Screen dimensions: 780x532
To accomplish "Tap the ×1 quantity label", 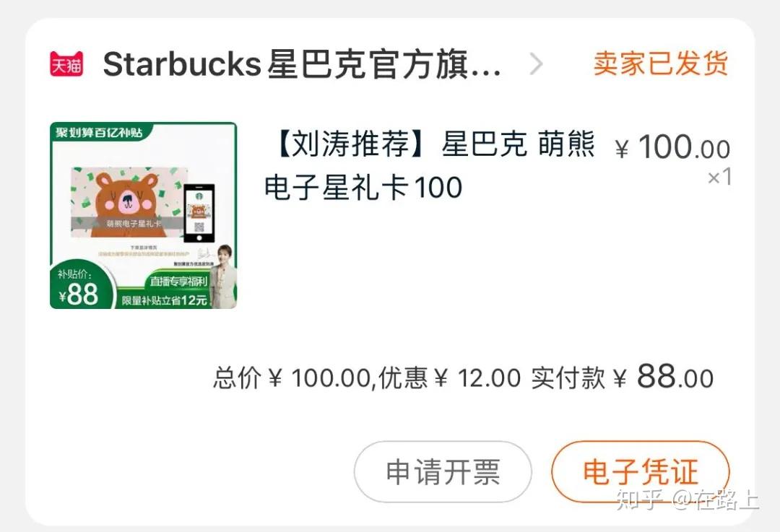I will point(719,177).
